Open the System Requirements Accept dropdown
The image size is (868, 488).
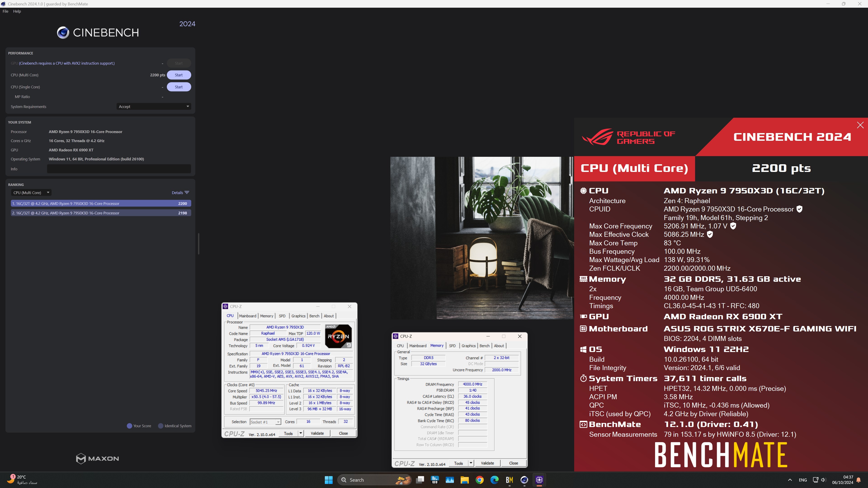pyautogui.click(x=154, y=106)
